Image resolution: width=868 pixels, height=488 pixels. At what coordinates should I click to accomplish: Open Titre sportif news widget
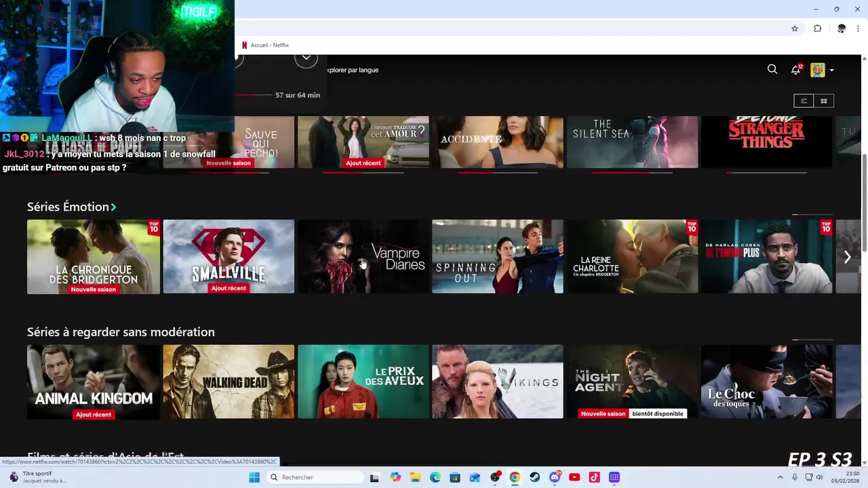click(x=38, y=477)
